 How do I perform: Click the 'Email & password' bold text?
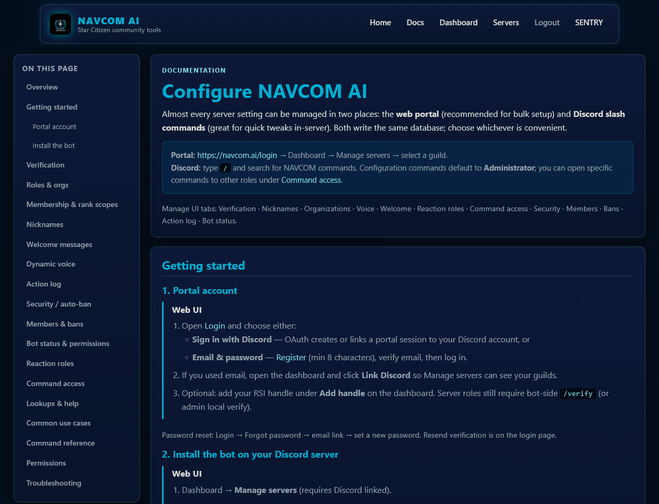(227, 358)
